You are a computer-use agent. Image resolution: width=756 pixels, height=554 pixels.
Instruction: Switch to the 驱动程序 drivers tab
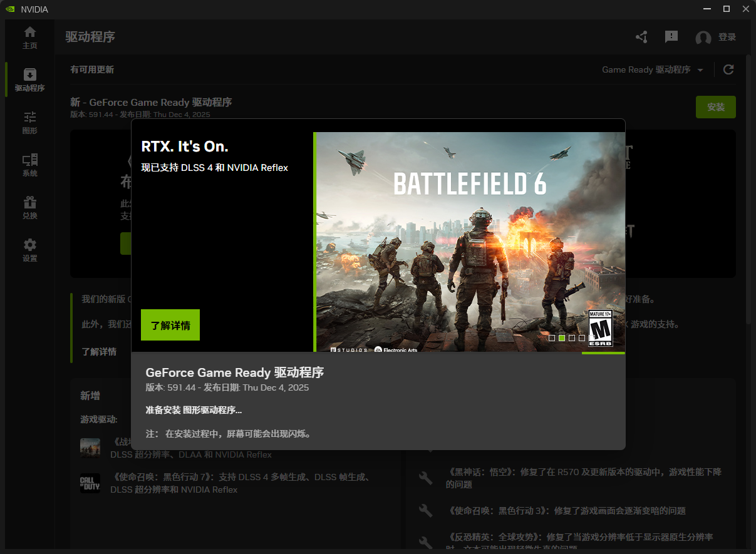(x=29, y=80)
